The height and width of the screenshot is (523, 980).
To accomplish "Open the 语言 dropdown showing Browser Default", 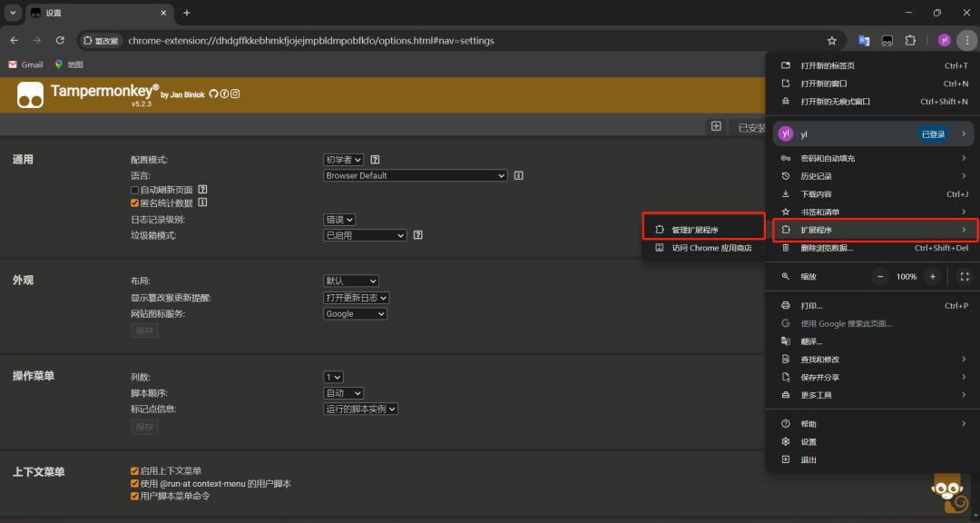I will point(415,176).
